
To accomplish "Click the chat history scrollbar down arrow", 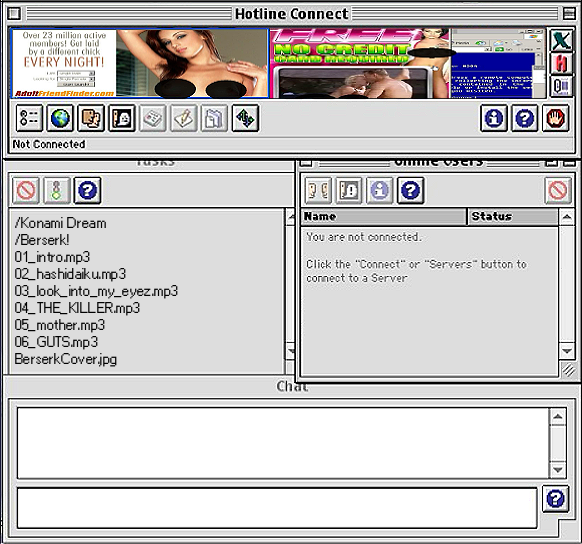I will pos(558,470).
